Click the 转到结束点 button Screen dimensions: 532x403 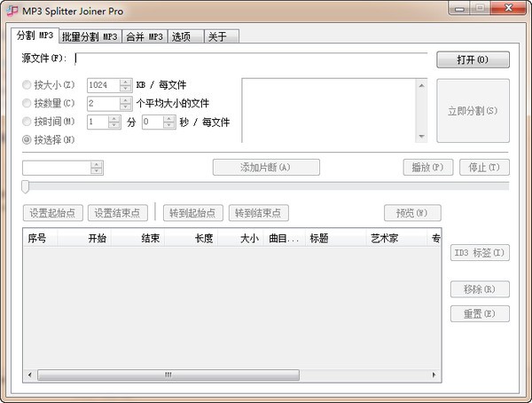[x=259, y=213]
